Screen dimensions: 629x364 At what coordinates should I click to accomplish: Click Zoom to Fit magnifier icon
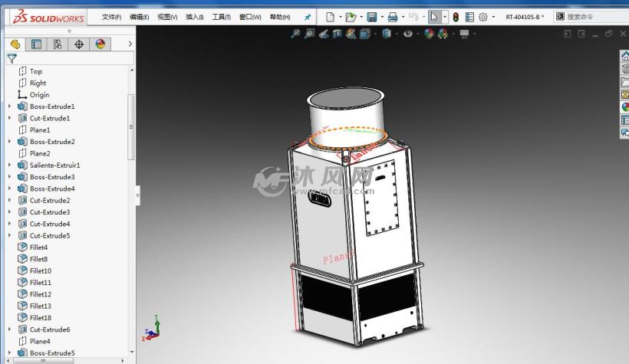click(x=295, y=34)
